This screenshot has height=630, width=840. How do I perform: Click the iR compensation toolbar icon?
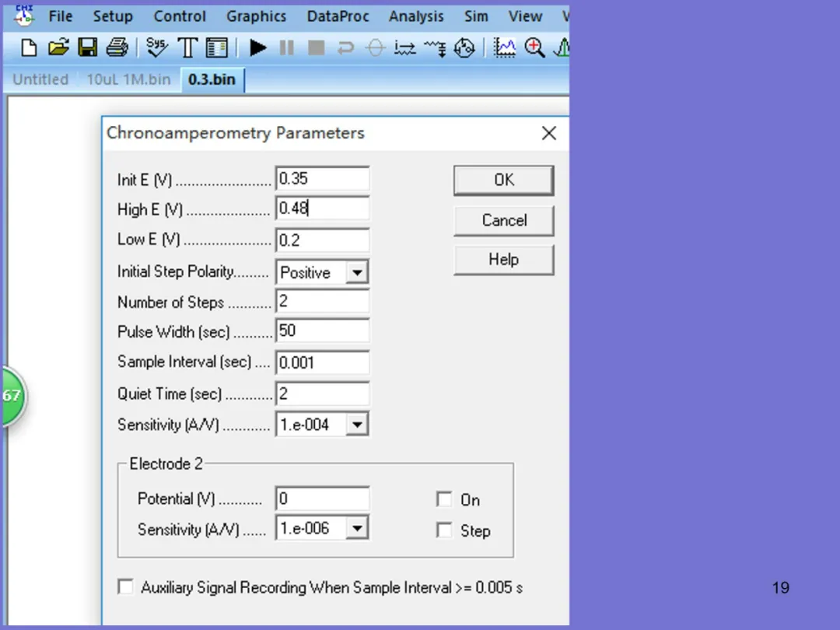pos(404,48)
